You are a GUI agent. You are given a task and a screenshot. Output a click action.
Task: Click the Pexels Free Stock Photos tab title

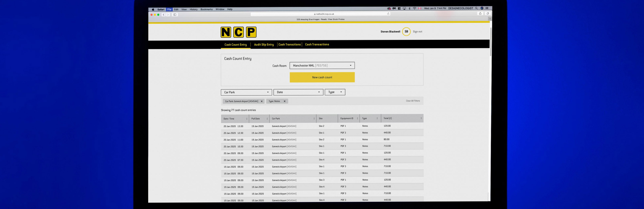click(321, 19)
